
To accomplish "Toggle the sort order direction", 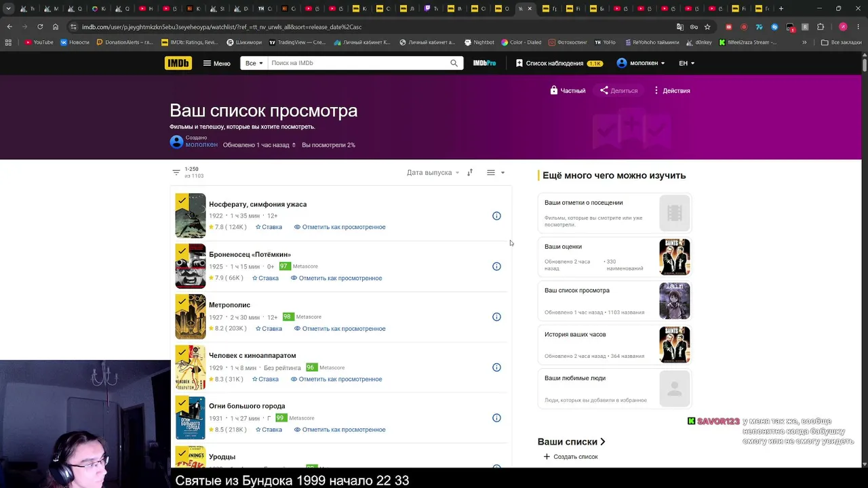I will [x=470, y=173].
